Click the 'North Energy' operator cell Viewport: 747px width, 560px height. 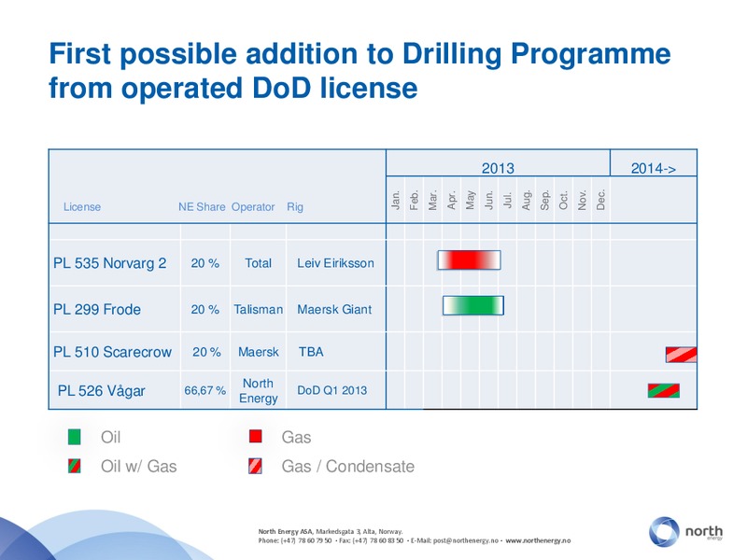[259, 390]
